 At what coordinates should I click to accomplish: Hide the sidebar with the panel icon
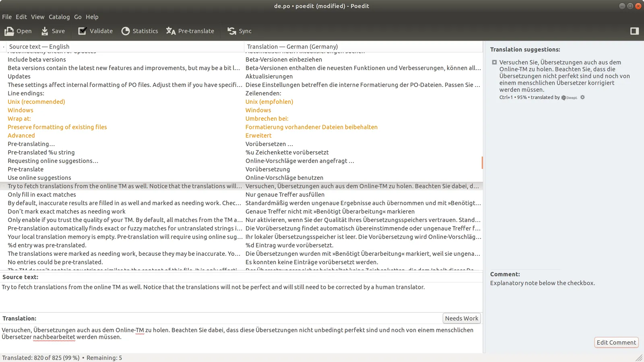pyautogui.click(x=634, y=31)
